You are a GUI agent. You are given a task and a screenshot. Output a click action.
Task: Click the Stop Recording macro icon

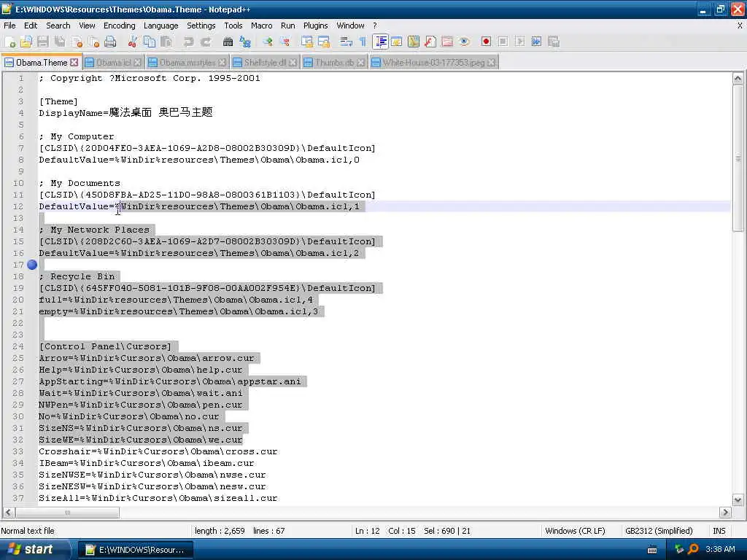coord(503,42)
